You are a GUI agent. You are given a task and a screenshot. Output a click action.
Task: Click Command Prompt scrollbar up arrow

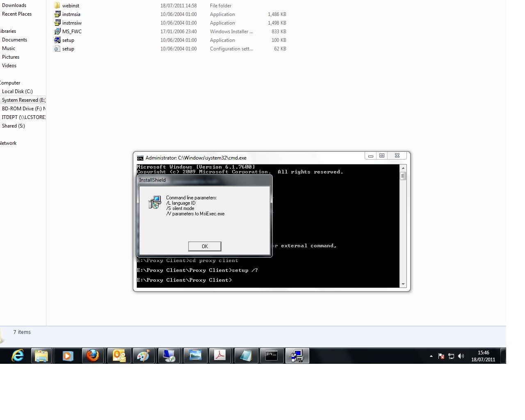coord(403,168)
